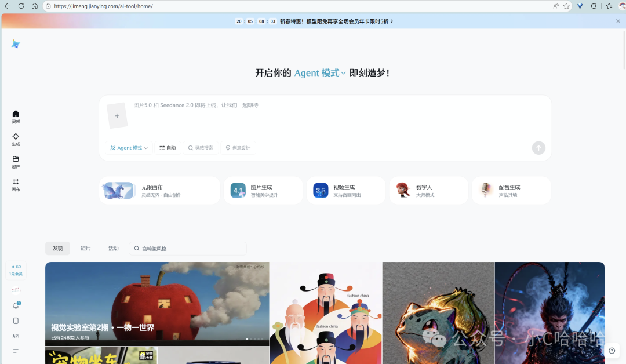This screenshot has height=364, width=626.
Task: Click the search magnifier icon in the gallery search box
Action: 137,248
